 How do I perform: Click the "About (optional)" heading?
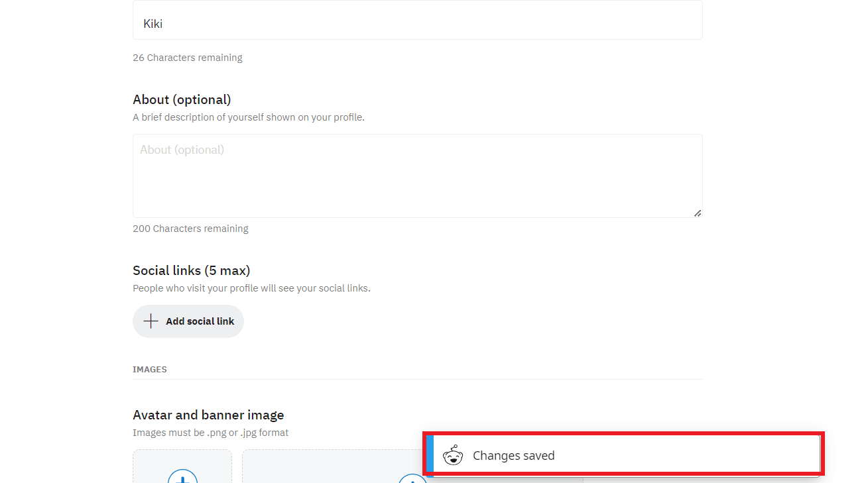[x=182, y=99]
